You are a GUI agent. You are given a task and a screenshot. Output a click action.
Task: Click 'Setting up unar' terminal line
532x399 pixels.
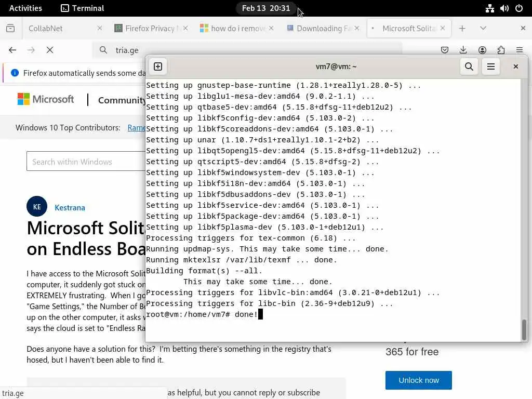[262, 140]
